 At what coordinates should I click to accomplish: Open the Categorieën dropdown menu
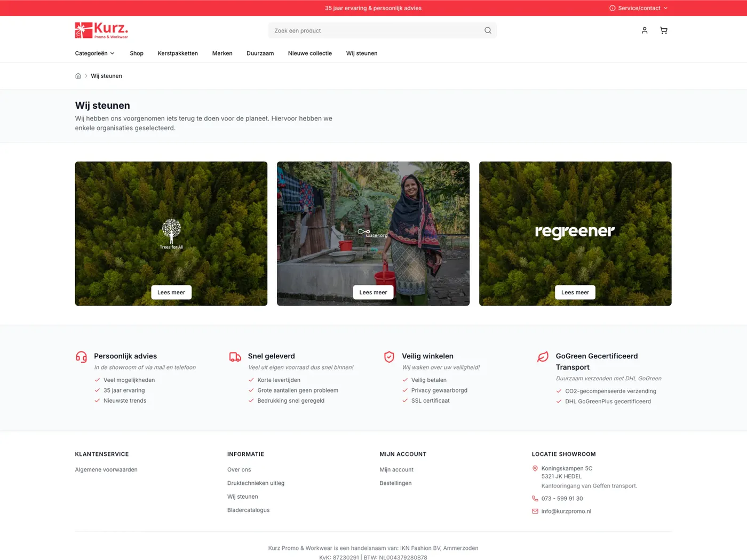point(95,53)
